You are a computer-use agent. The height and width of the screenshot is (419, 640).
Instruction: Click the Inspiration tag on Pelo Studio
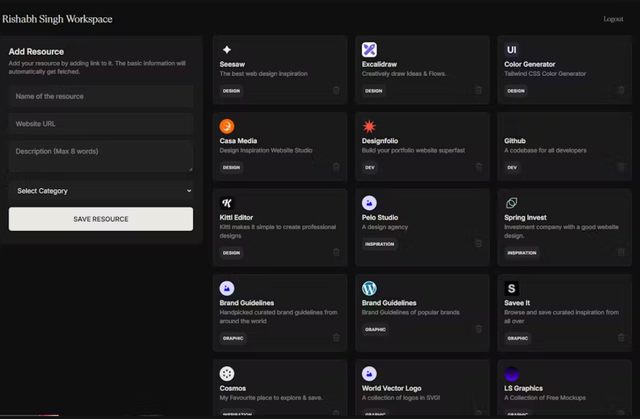point(379,243)
